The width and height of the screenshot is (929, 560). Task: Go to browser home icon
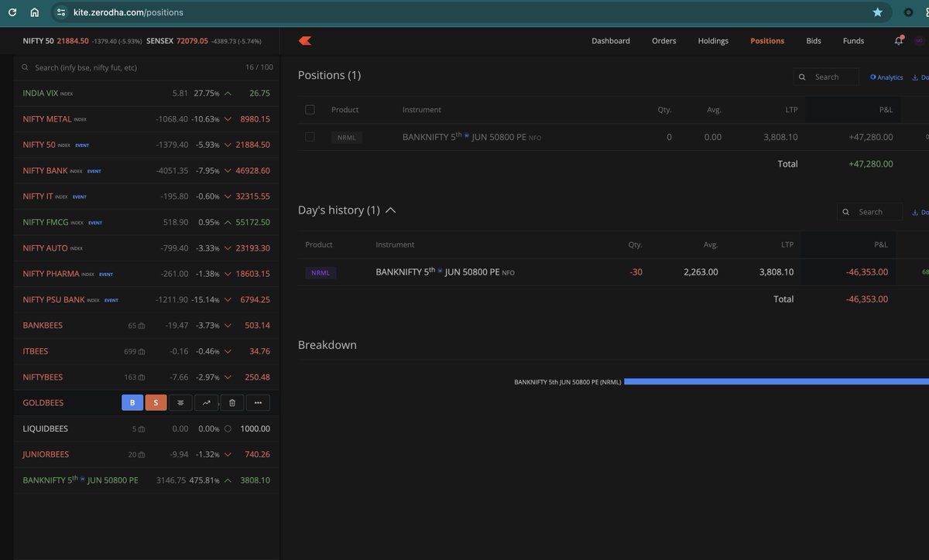pyautogui.click(x=34, y=12)
